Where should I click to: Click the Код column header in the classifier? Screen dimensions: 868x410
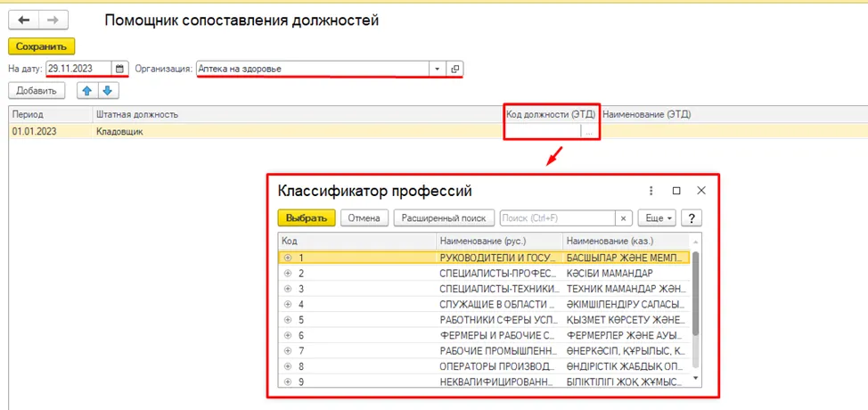(x=357, y=242)
